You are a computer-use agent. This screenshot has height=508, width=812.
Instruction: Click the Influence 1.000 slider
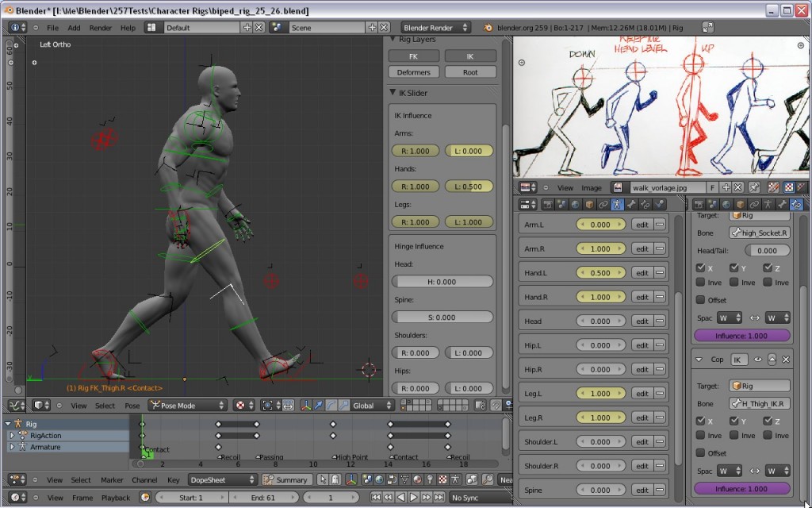pyautogui.click(x=742, y=335)
